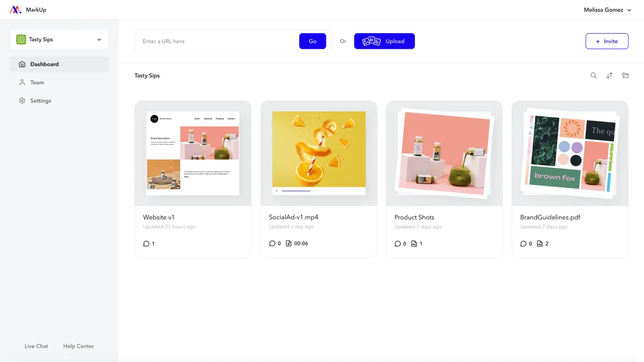Click the Tasty Sips workspace avatar icon
Image resolution: width=644 pixels, height=362 pixels.
[x=21, y=40]
